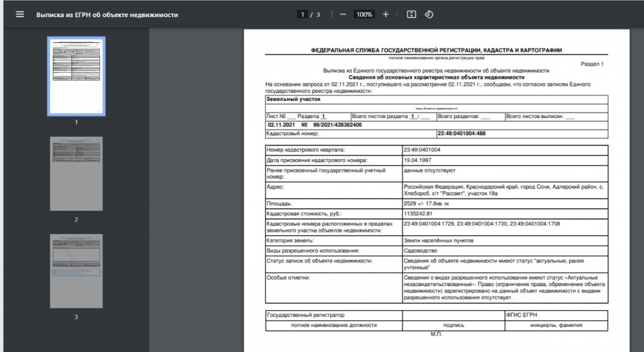Open the page 1 thumbnail

[x=76, y=76]
